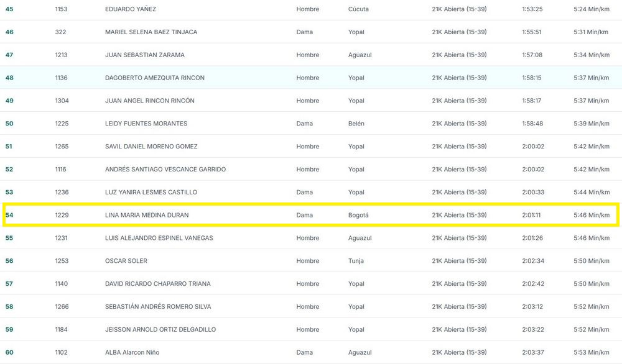The width and height of the screenshot is (622, 364).
Task: Select JEISSON ARNOLD ORTIZ DELGADILLO entry
Action: pos(159,330)
